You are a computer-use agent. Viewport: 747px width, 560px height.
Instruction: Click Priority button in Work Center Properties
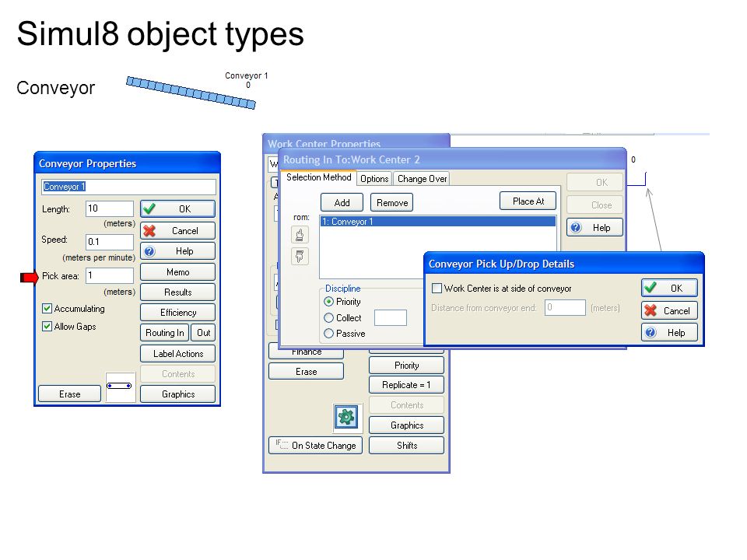pyautogui.click(x=406, y=366)
